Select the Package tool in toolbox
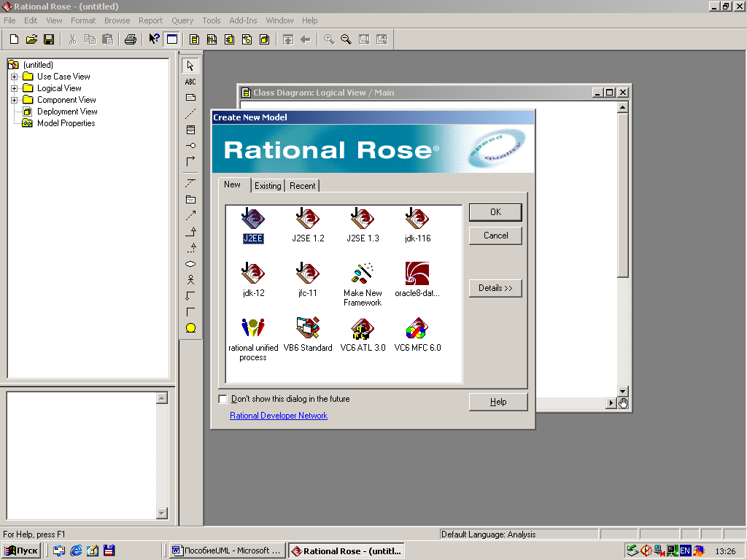Viewport: 747px width, 560px height. [x=190, y=200]
